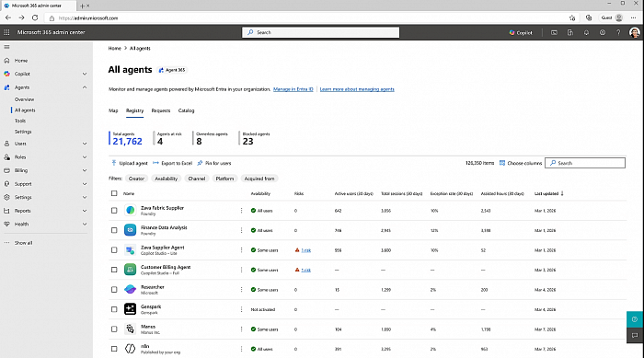
Task: Click Pin for users
Action: tap(214, 163)
